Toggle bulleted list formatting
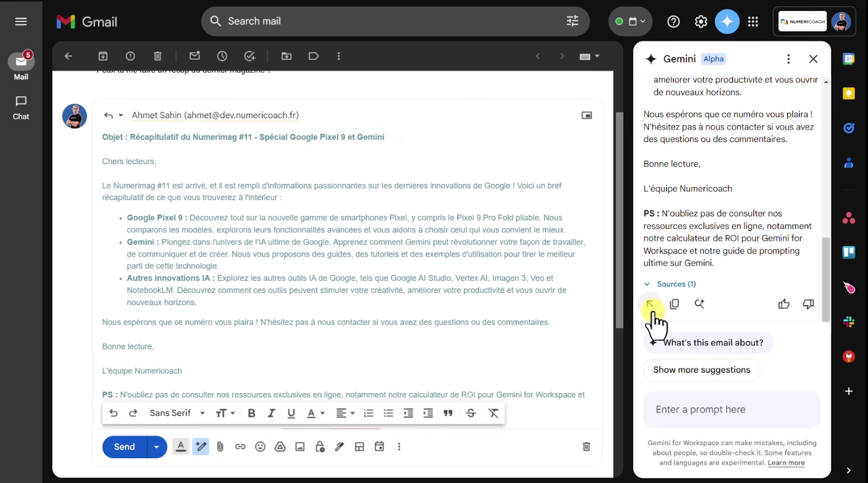This screenshot has height=483, width=868. (x=388, y=413)
